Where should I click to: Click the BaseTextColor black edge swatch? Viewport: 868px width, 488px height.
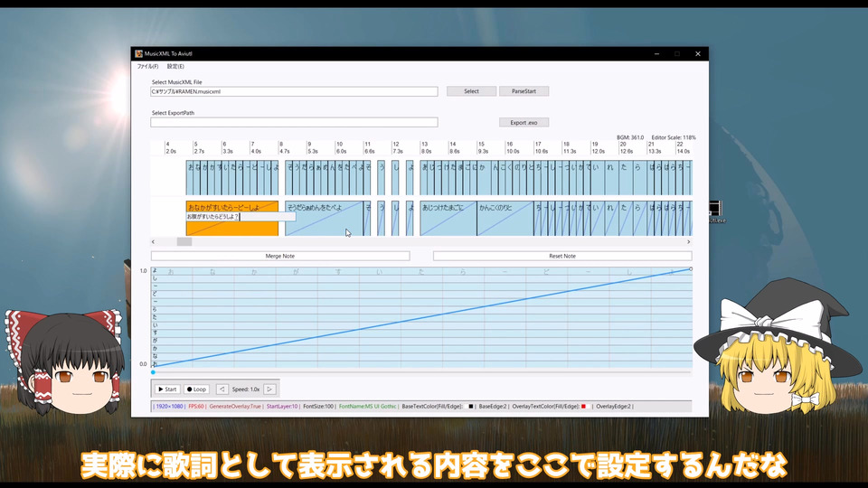470,407
